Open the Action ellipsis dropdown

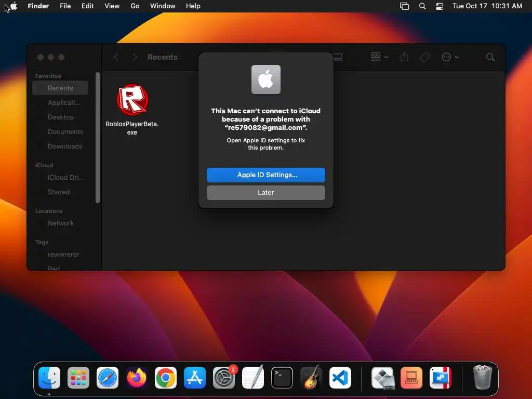click(450, 57)
